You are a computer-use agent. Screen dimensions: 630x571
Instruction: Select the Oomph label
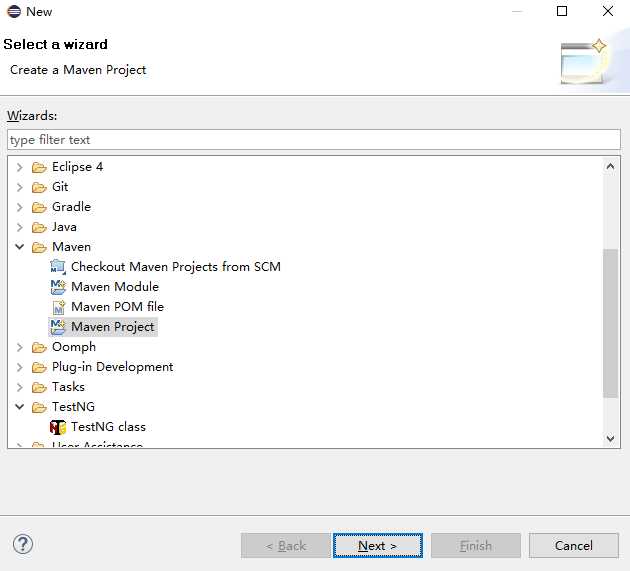tap(74, 347)
